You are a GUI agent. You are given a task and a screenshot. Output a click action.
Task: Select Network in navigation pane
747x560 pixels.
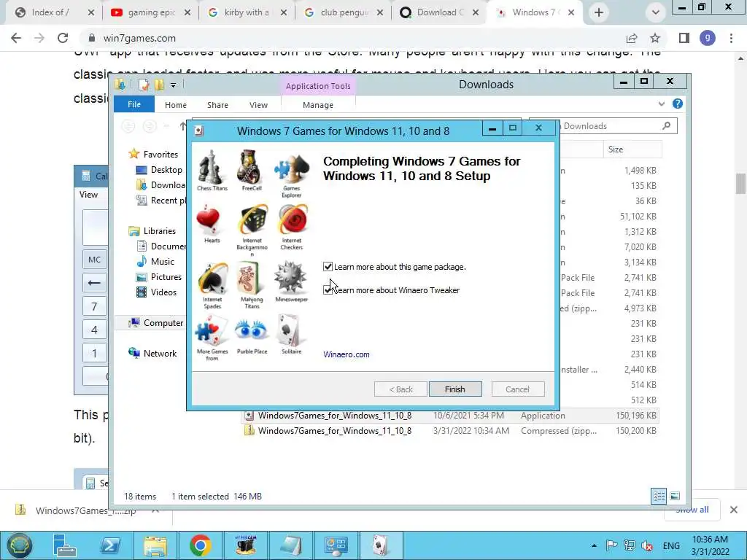[152, 354]
